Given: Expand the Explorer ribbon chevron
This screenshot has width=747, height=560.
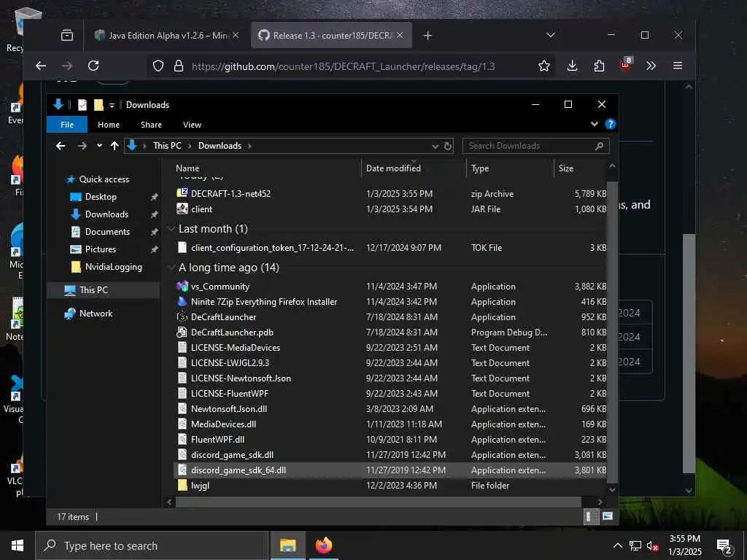Looking at the screenshot, I should click(x=594, y=124).
